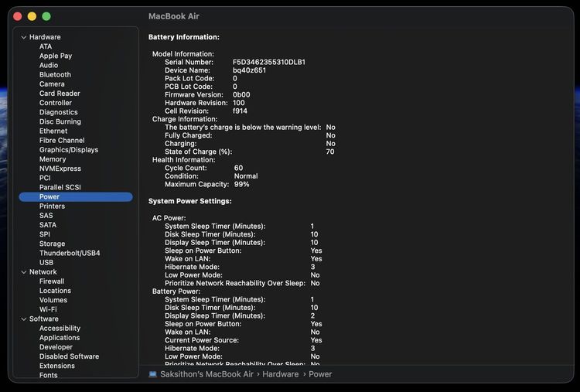The image size is (580, 392).
Task: Collapse the Network section
Action: pyautogui.click(x=24, y=272)
